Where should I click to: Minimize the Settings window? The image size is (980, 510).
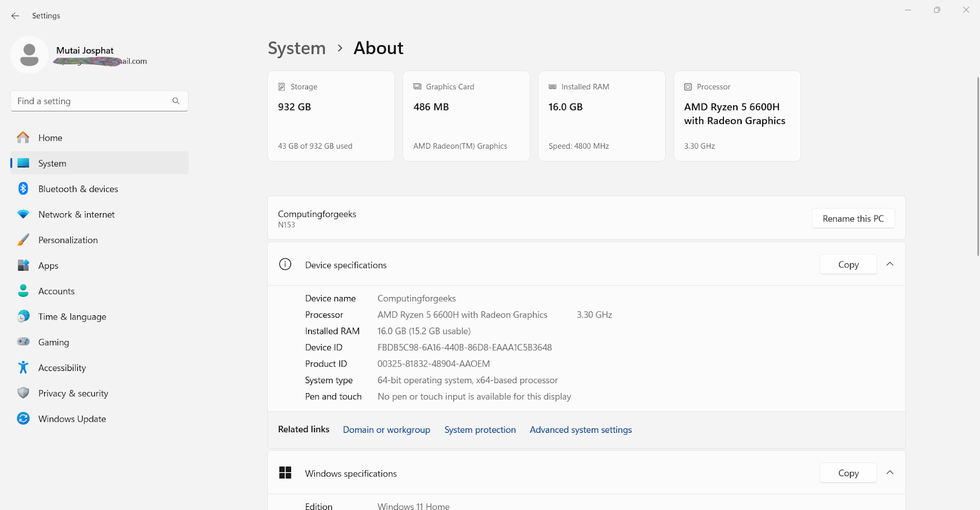pos(908,10)
